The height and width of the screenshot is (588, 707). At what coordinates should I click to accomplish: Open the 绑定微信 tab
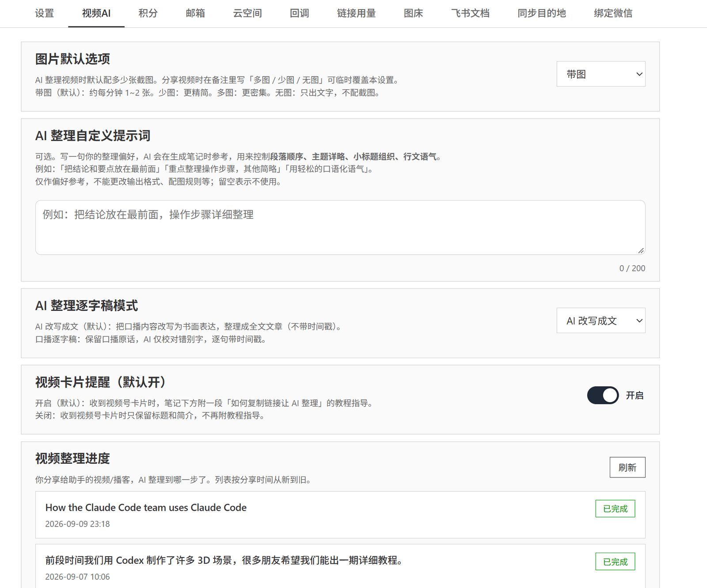[613, 13]
